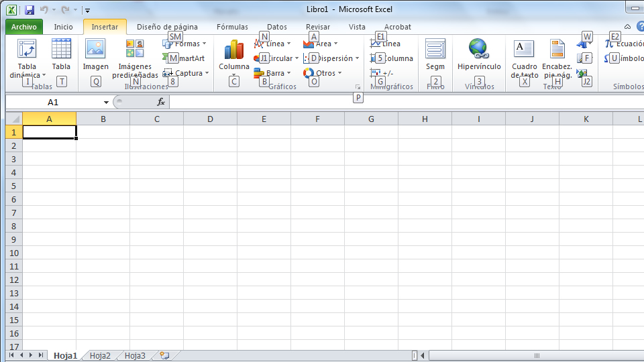Insert Columna sparkline in Minigráficos

click(x=391, y=58)
